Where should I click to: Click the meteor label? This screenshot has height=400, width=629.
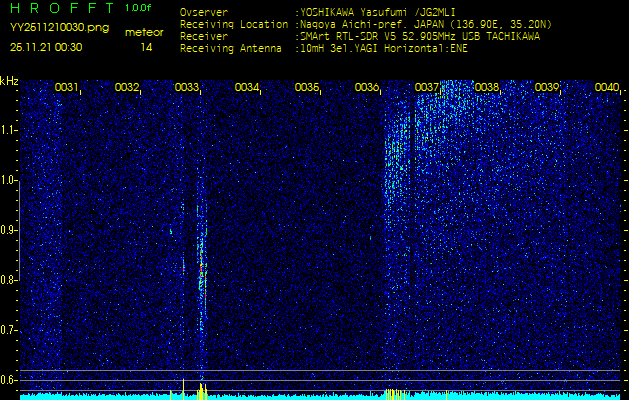click(144, 33)
